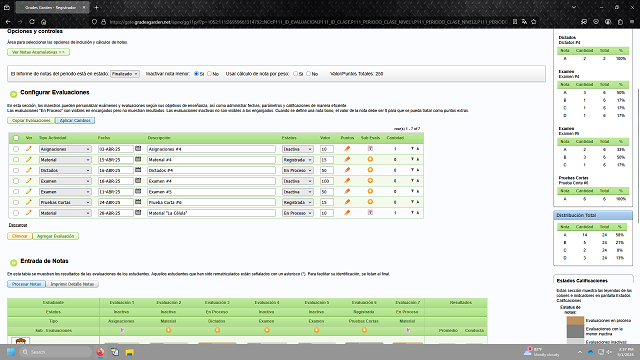Screen dimensions: 640x360
Task: Open the Estatus dropdown for Examen #5
Action: pyautogui.click(x=298, y=191)
